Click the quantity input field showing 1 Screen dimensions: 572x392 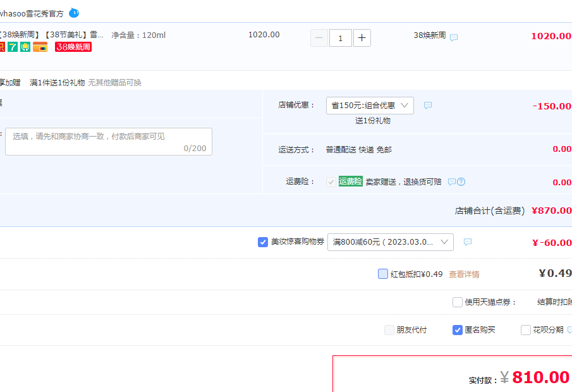click(340, 38)
